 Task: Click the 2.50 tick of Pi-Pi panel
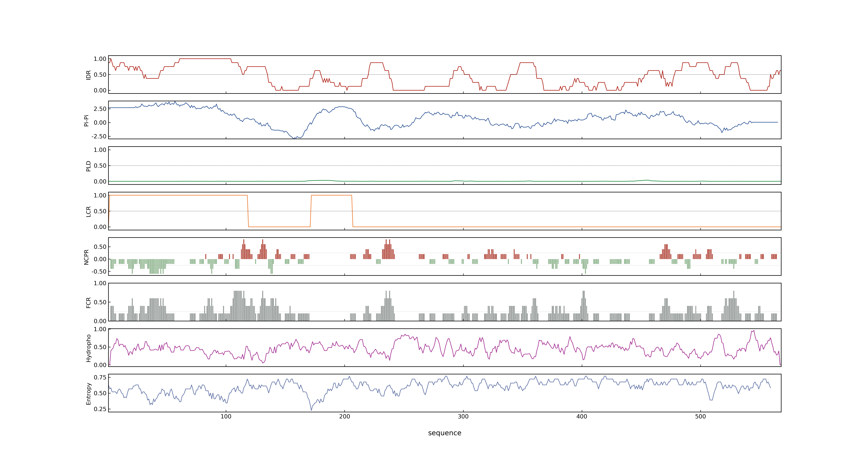click(x=100, y=109)
